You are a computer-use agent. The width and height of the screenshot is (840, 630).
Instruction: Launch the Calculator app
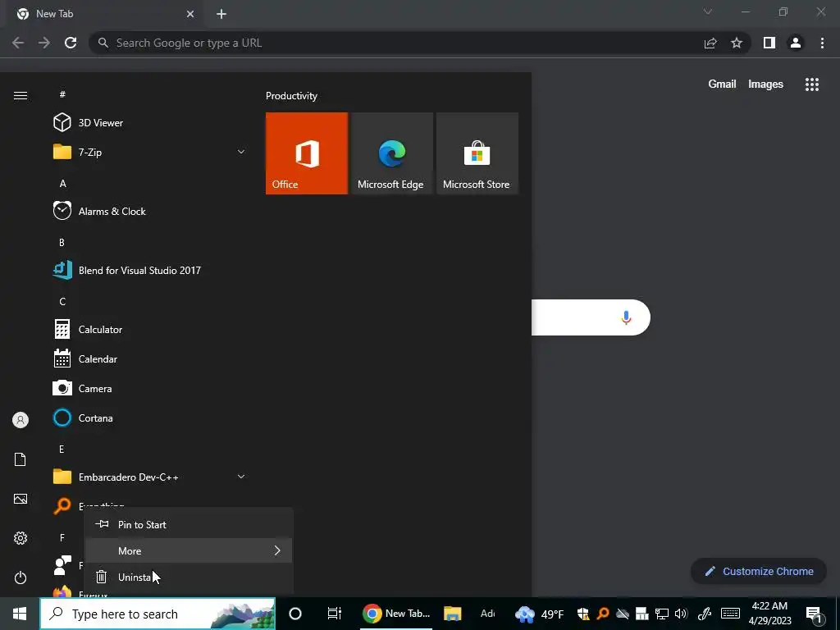150,330
